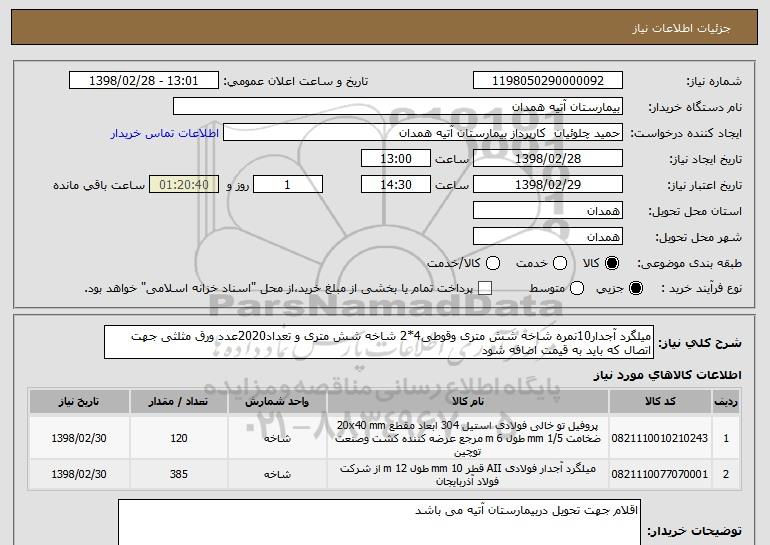Screen dimensions: 770x545
Task: Click the creation date field 1398/02/28
Action: 548,159
